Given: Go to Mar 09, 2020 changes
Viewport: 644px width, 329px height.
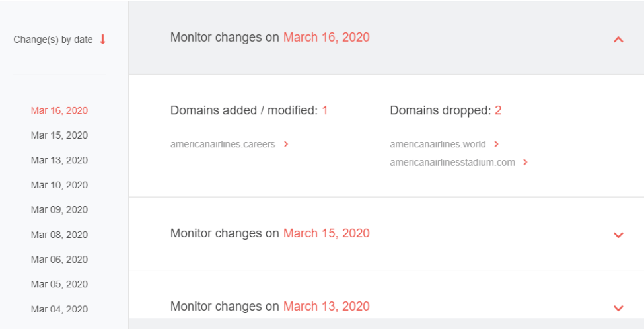Looking at the screenshot, I should [59, 209].
